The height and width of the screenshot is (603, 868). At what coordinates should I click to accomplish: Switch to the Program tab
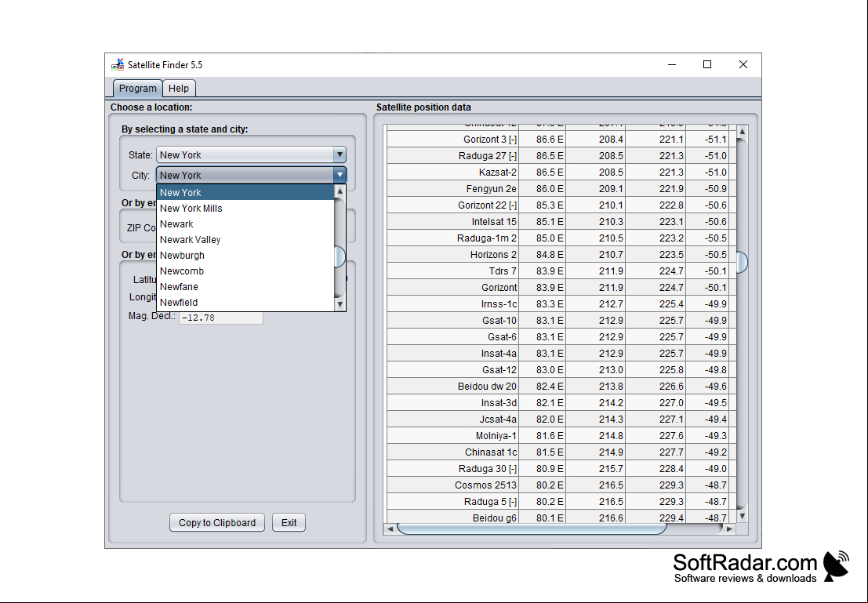138,89
